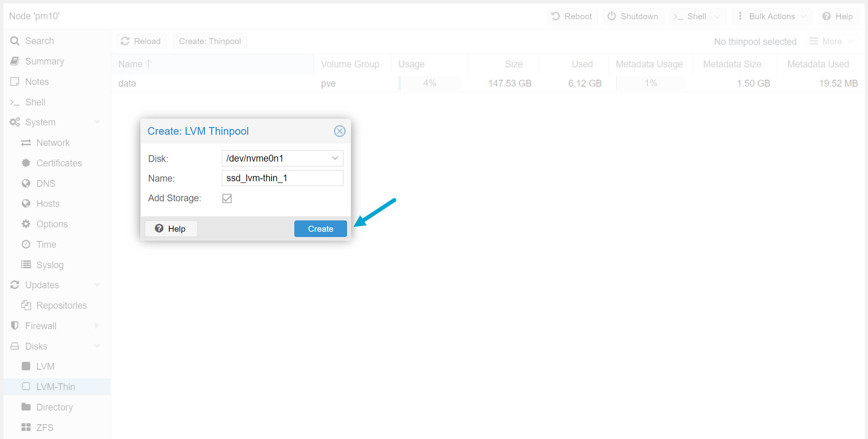Screen dimensions: 868x439
Task: Open the Disk selection dropdown
Action: point(335,158)
